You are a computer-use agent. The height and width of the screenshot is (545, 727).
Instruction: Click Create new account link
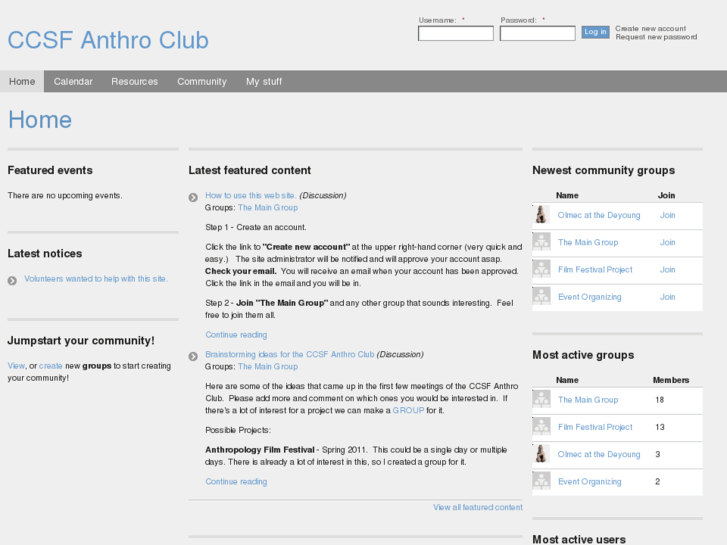coord(650,29)
